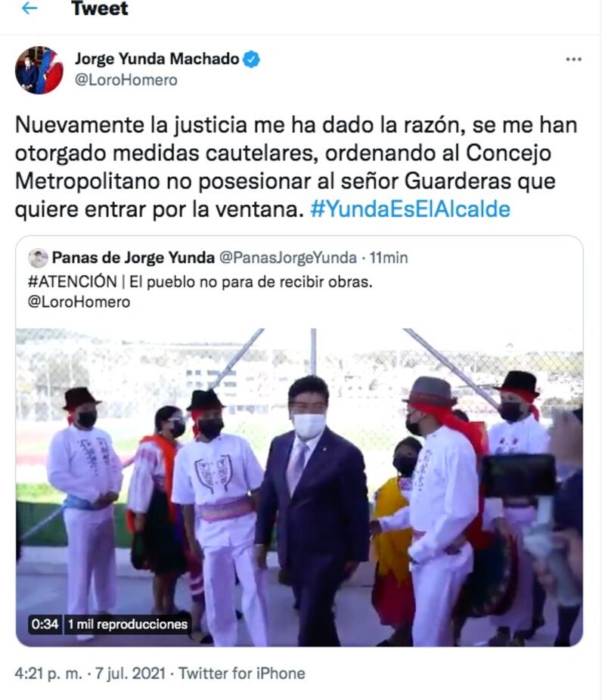Screen dimensions: 605x700
Task: Open Jorge Yunda Machado's profile picture
Action: [x=39, y=70]
